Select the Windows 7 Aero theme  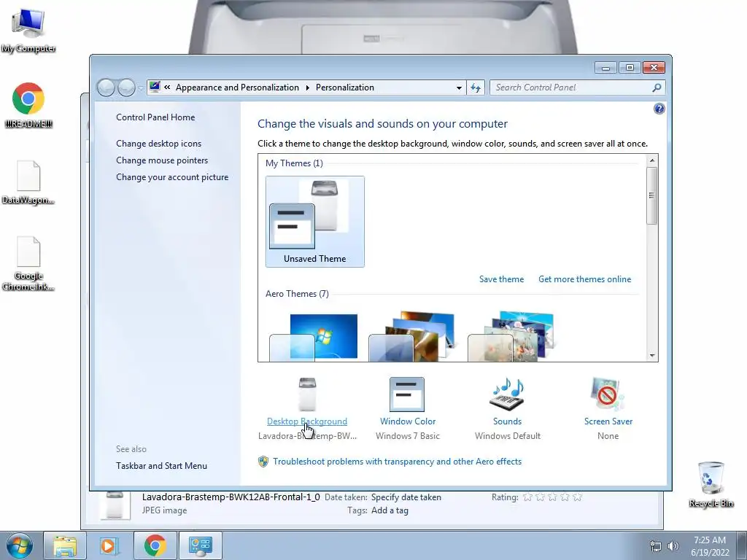(314, 337)
